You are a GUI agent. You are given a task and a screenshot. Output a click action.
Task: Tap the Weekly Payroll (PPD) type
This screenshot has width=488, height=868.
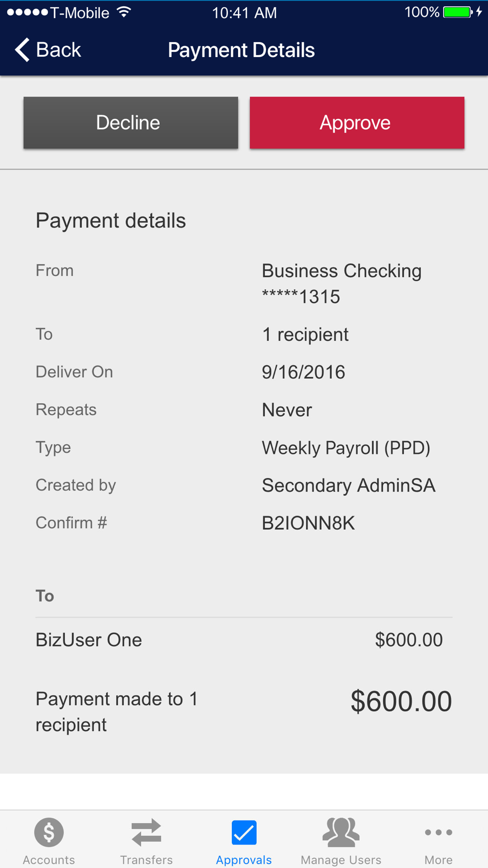(346, 448)
